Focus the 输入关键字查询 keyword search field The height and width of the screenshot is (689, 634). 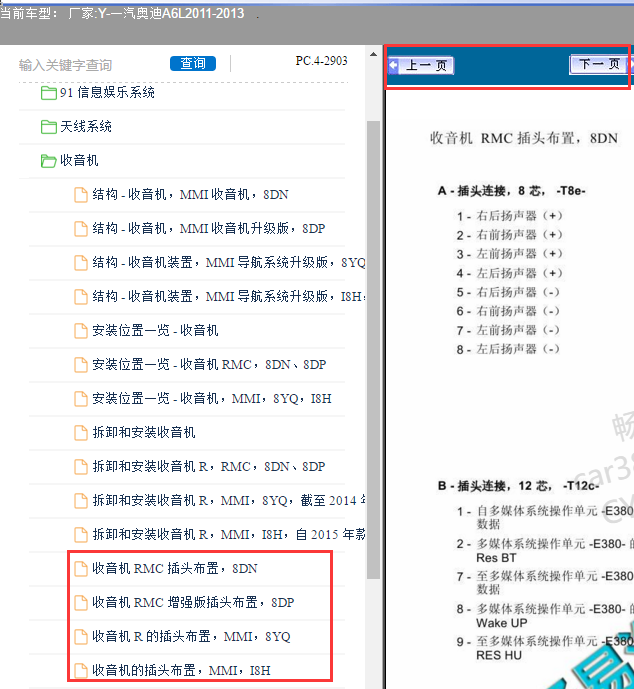(66, 65)
